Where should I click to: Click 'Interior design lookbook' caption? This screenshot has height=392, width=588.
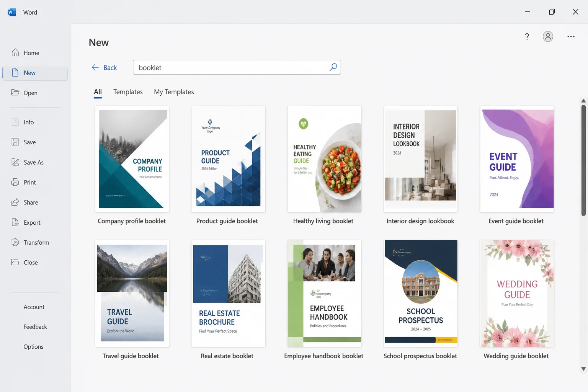tap(420, 221)
